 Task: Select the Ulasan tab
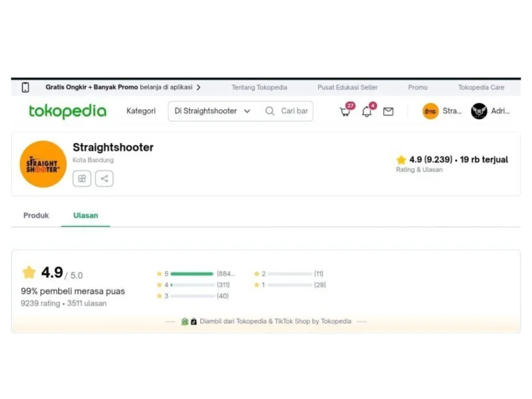(86, 215)
